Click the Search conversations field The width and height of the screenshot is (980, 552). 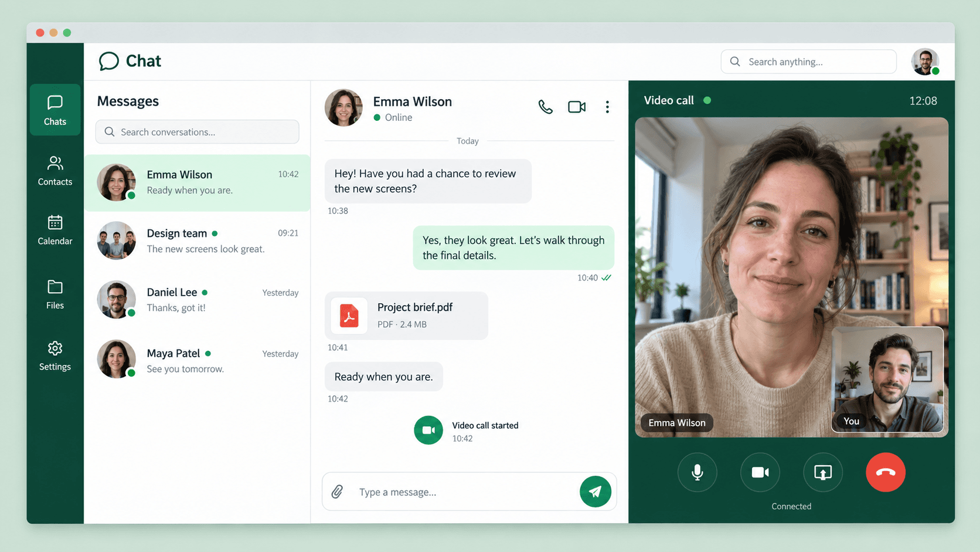point(198,132)
